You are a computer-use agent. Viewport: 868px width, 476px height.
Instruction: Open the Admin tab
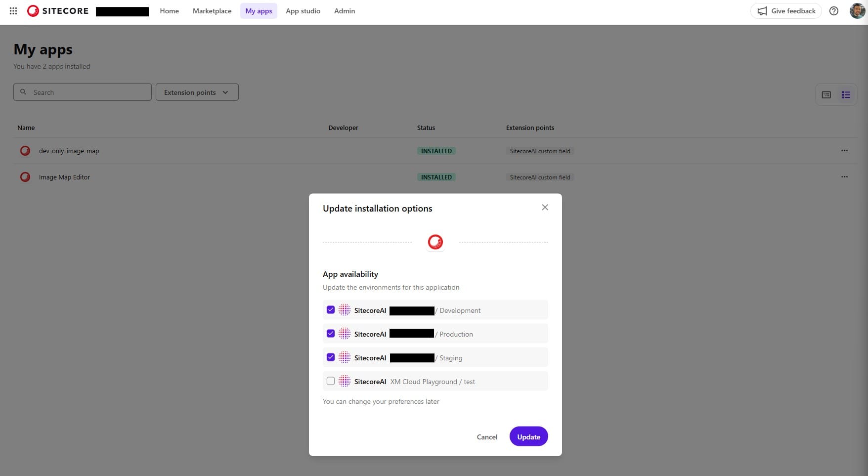tap(345, 11)
